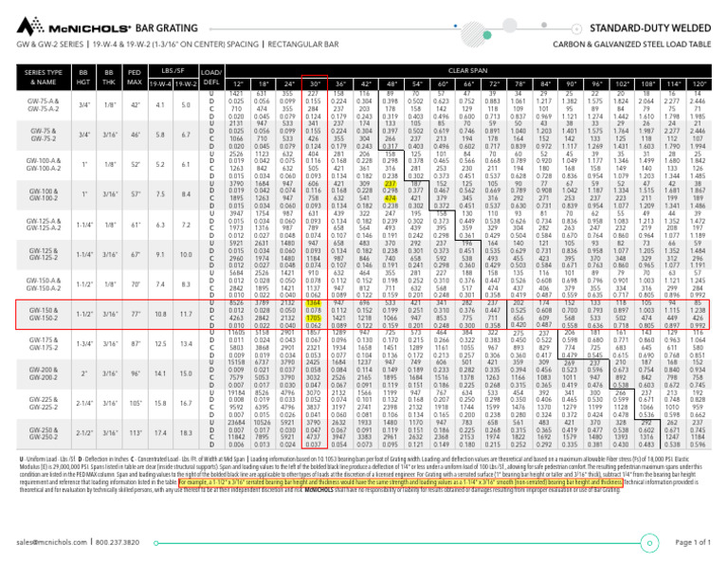Select the "GW-125-A & GW-125-A-2" row name
The height and width of the screenshot is (563, 728).
click(x=44, y=225)
